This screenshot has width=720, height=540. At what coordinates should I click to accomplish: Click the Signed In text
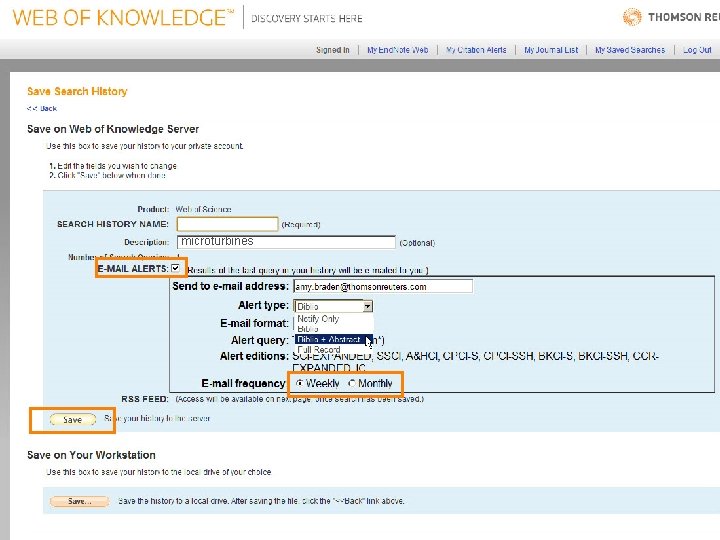333,50
